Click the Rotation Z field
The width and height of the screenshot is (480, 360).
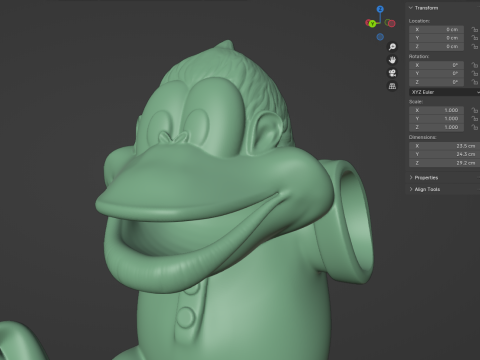pos(436,82)
